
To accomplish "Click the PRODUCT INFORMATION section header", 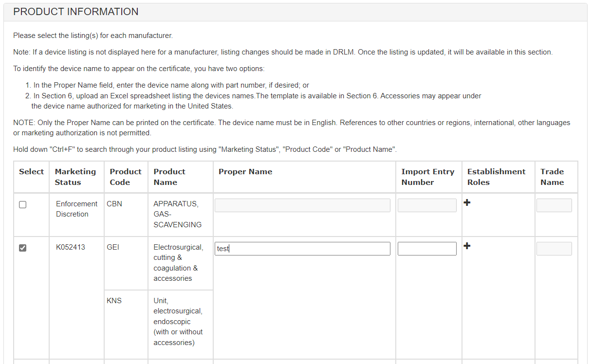I will point(76,12).
